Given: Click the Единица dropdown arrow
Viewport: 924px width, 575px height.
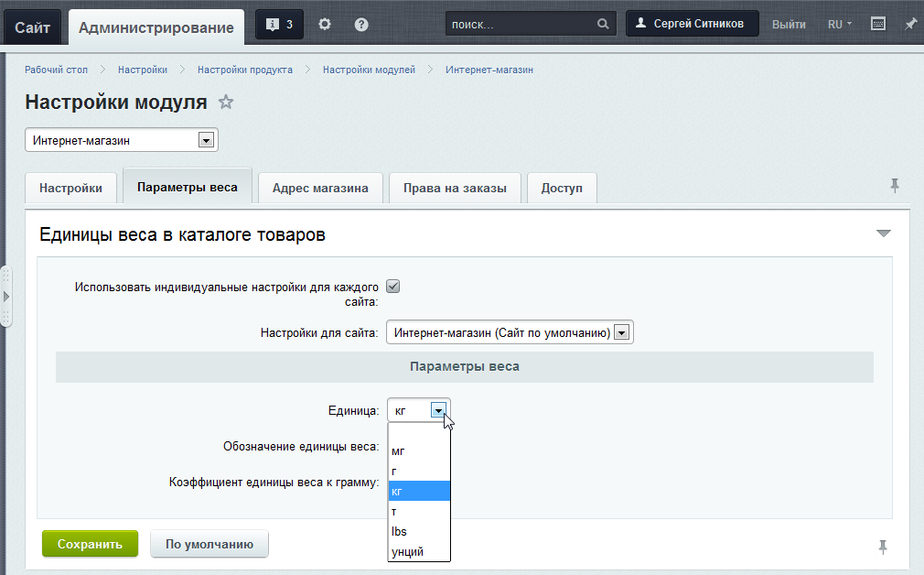Looking at the screenshot, I should (438, 410).
